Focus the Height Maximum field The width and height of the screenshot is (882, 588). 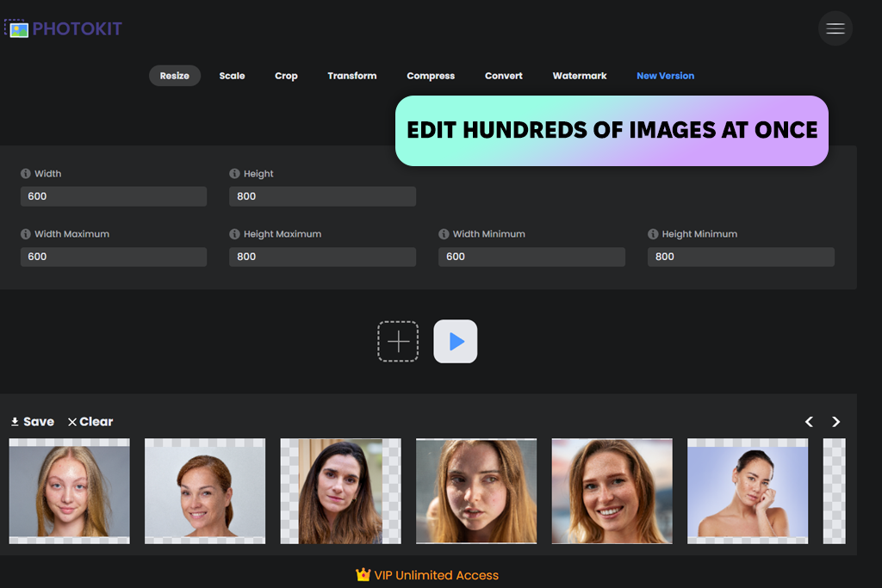pos(322,257)
